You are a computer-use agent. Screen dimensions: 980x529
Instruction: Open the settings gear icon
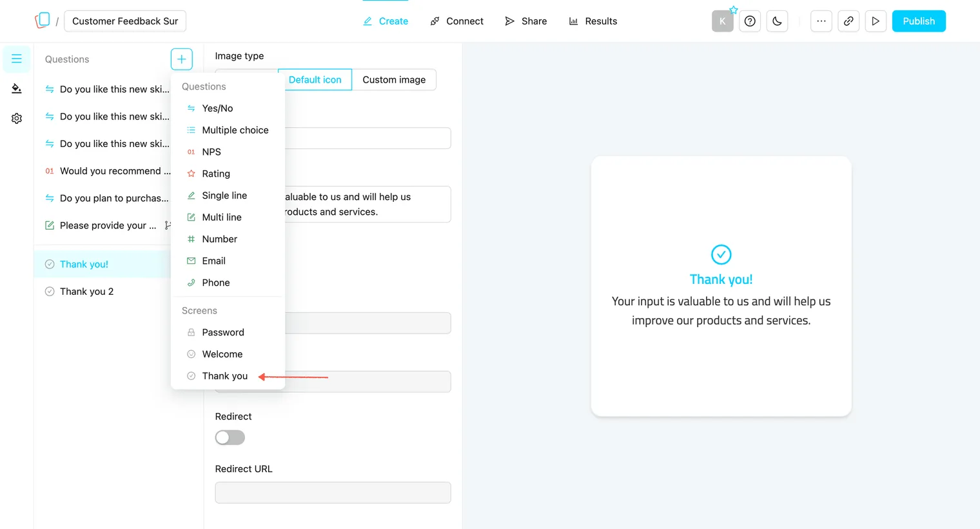17,119
